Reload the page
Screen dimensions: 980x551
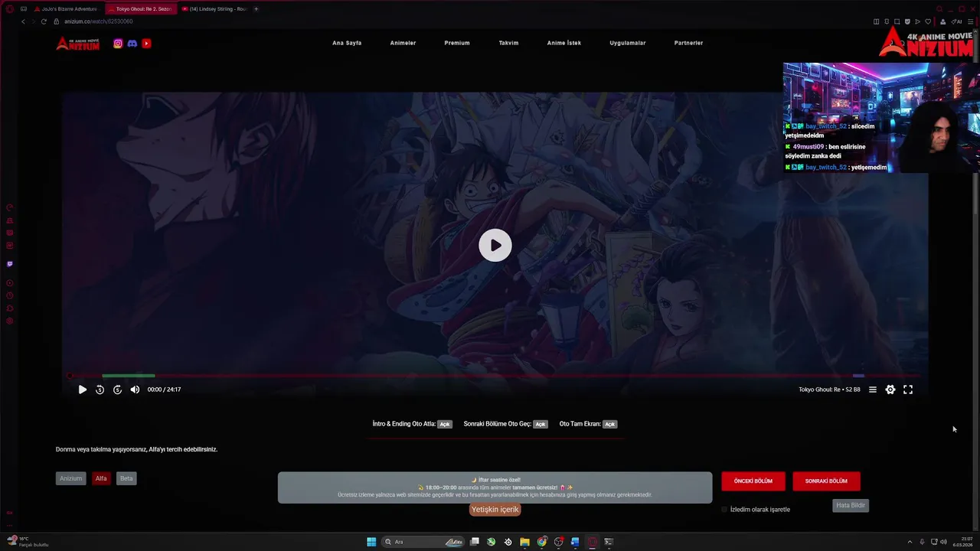[x=44, y=21]
